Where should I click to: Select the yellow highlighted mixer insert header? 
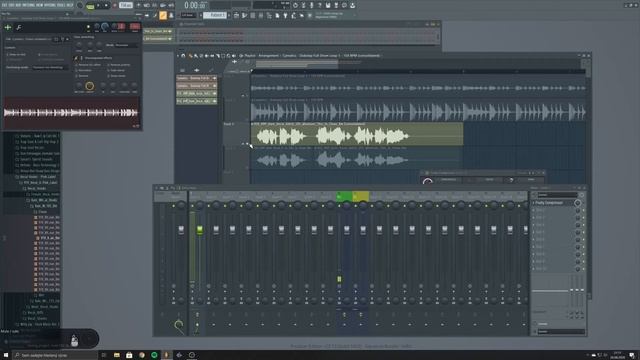point(360,196)
